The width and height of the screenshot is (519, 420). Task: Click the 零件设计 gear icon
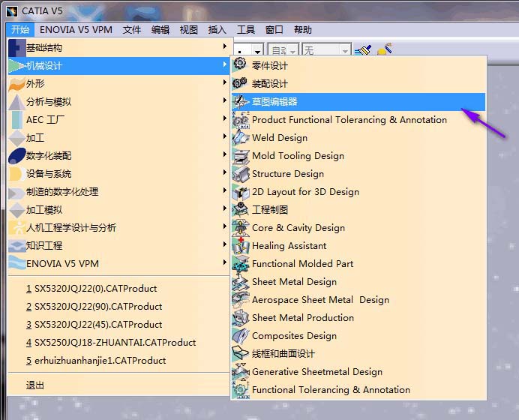click(240, 64)
